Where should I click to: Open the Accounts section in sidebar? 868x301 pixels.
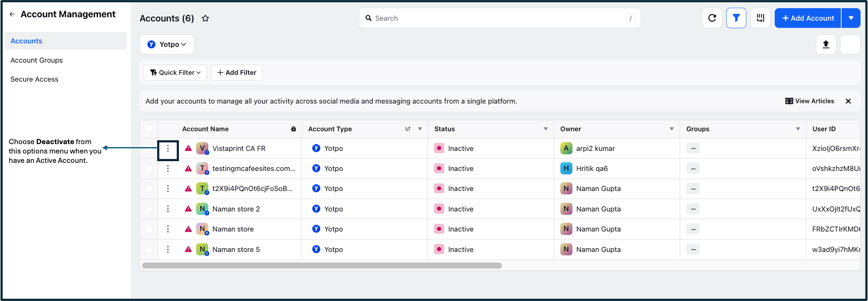pyautogui.click(x=66, y=41)
